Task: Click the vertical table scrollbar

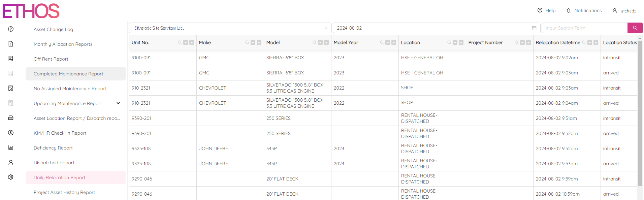Action: pyautogui.click(x=640, y=114)
